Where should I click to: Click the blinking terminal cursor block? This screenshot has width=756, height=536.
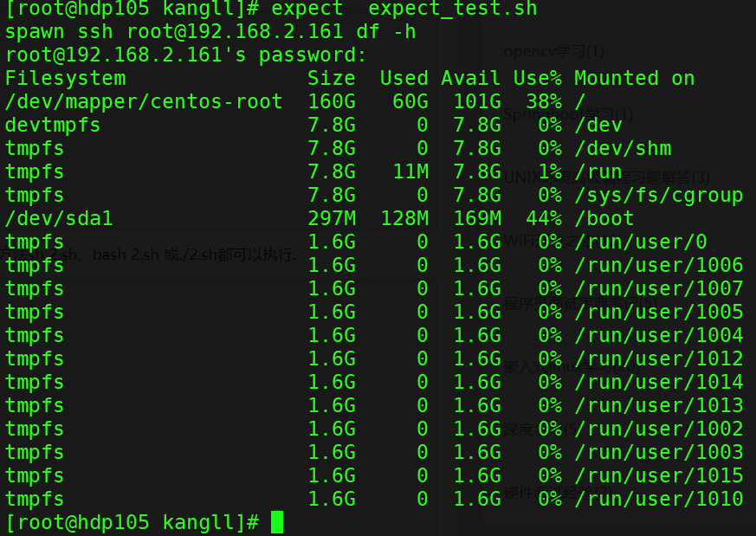[278, 522]
